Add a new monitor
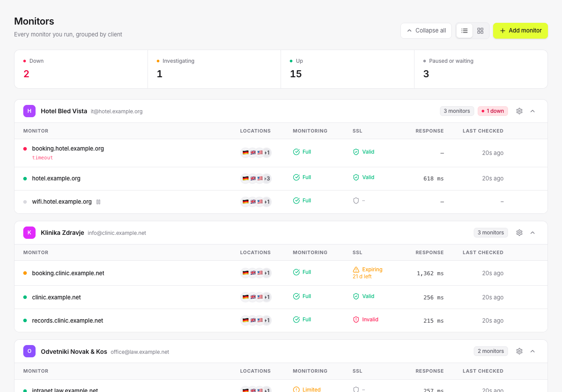The width and height of the screenshot is (562, 392). [x=520, y=31]
